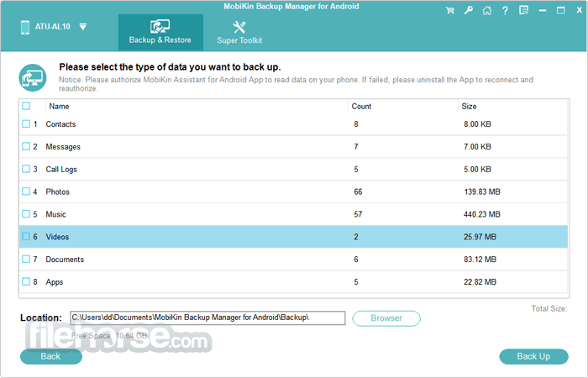Click the backup Location path field

pos(207,318)
